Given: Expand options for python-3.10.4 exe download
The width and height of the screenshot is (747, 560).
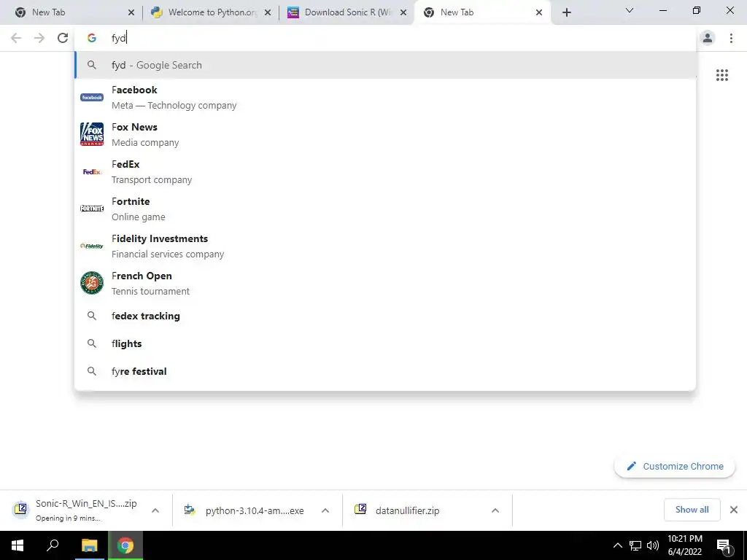Looking at the screenshot, I should tap(325, 510).
